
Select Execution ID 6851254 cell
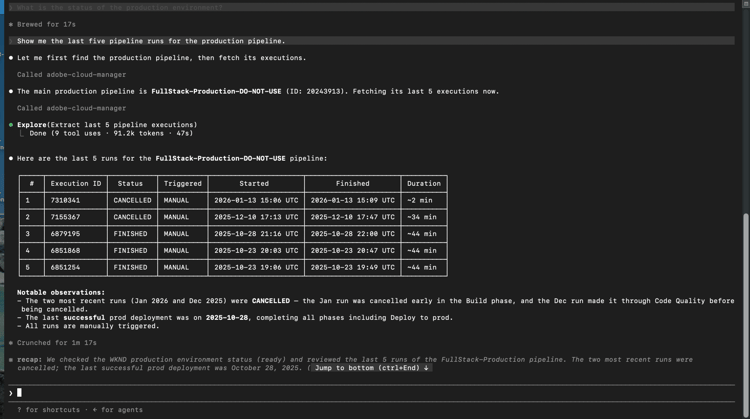[x=65, y=267]
